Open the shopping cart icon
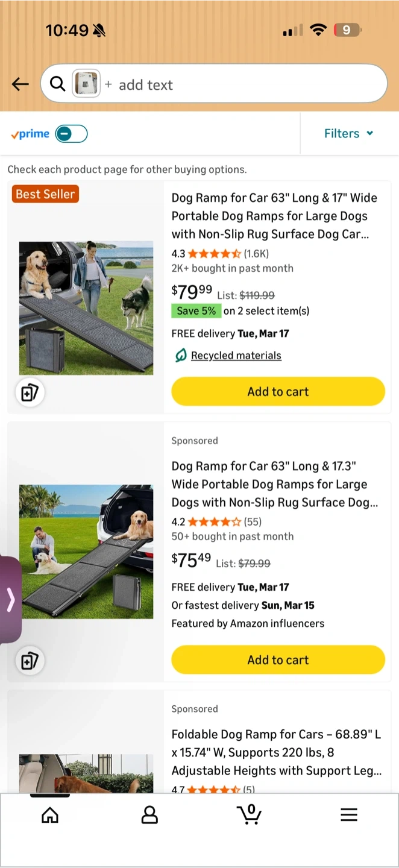399x868 pixels. pos(249,814)
